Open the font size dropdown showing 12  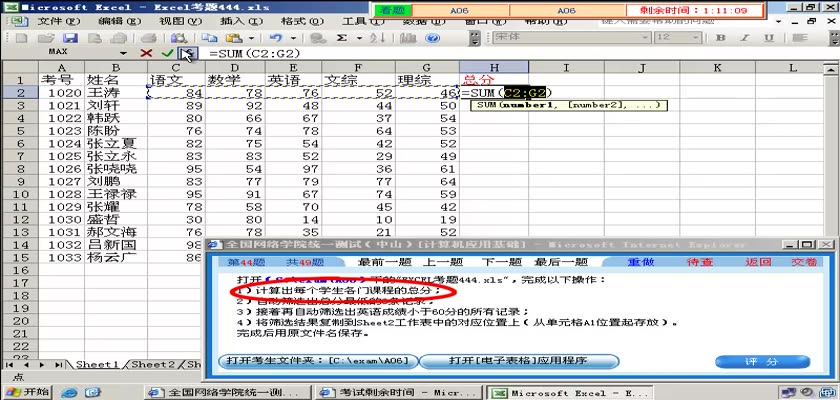pos(695,37)
